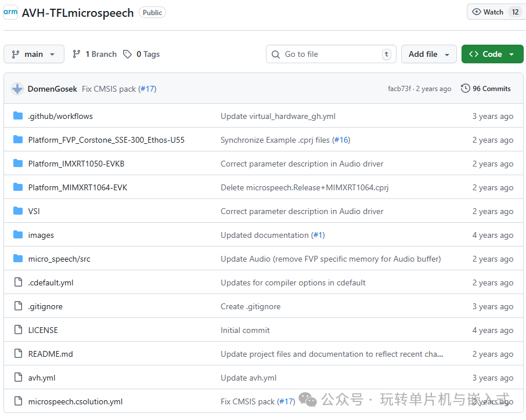The width and height of the screenshot is (526, 420).
Task: Click the file icon for avh.yml
Action: (18, 378)
